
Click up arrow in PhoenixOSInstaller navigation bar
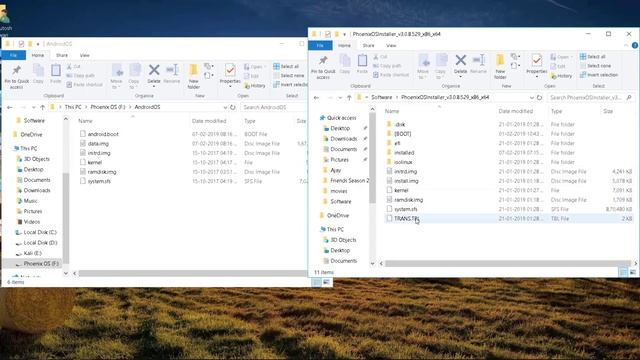pyautogui.click(x=349, y=98)
